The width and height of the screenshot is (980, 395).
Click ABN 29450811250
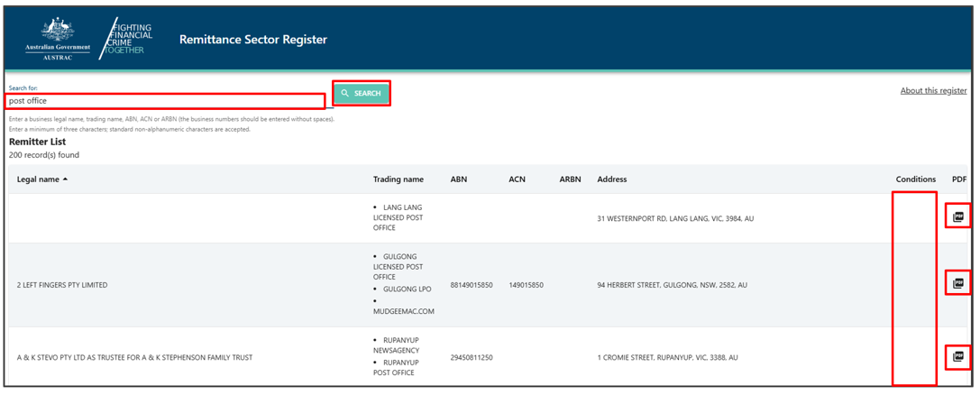point(472,358)
